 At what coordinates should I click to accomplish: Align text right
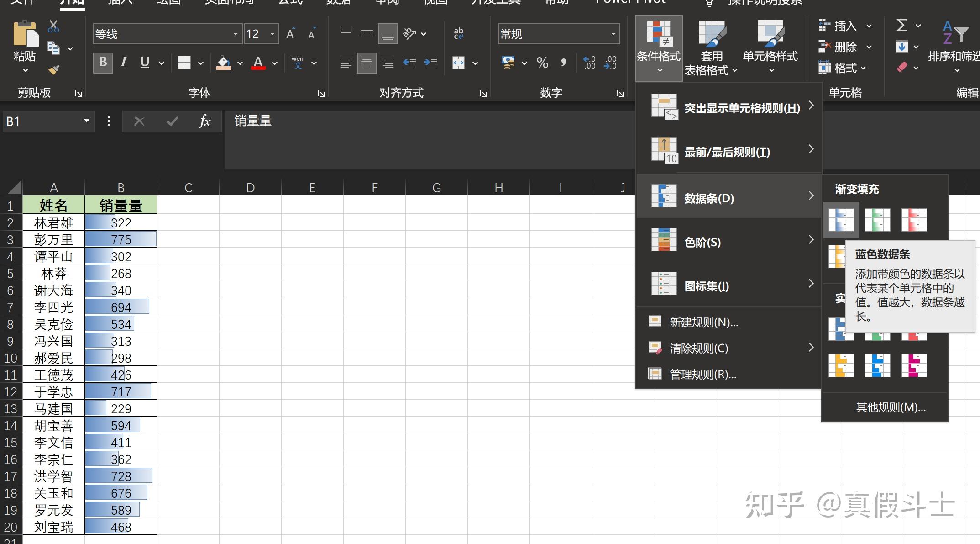coord(388,63)
